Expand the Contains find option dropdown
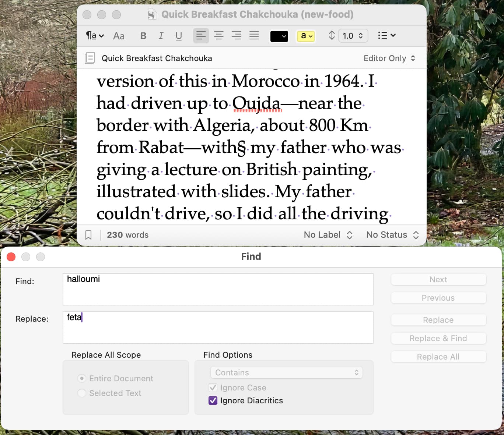Screen dimensions: 504x435 tap(286, 372)
